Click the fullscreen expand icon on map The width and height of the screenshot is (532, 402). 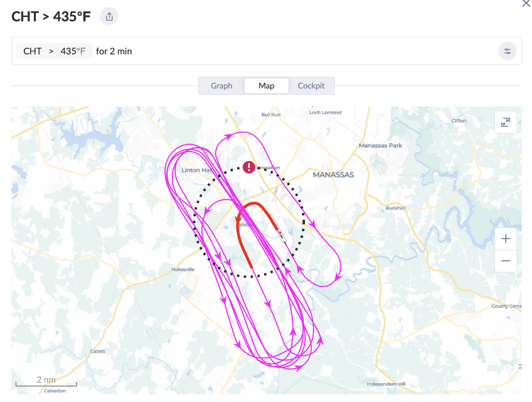pos(506,122)
